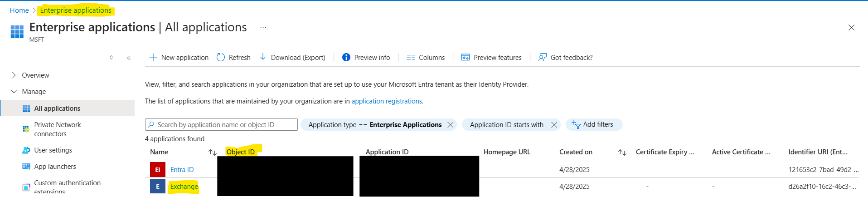This screenshot has width=868, height=197.
Task: Remove the Application ID starts with filter
Action: 554,125
